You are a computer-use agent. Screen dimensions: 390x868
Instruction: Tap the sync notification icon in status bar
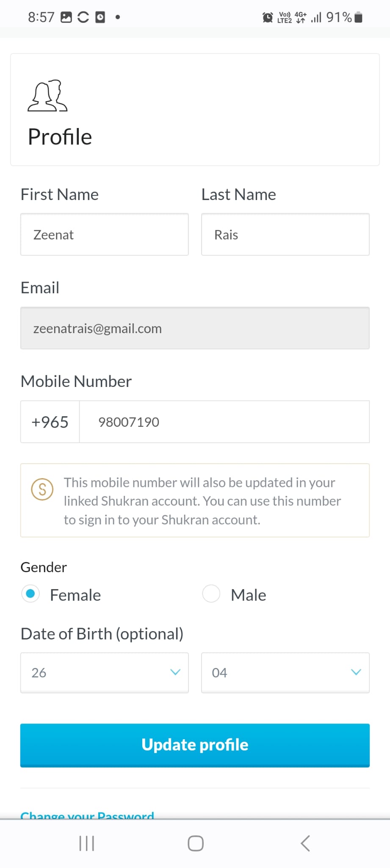coord(83,17)
